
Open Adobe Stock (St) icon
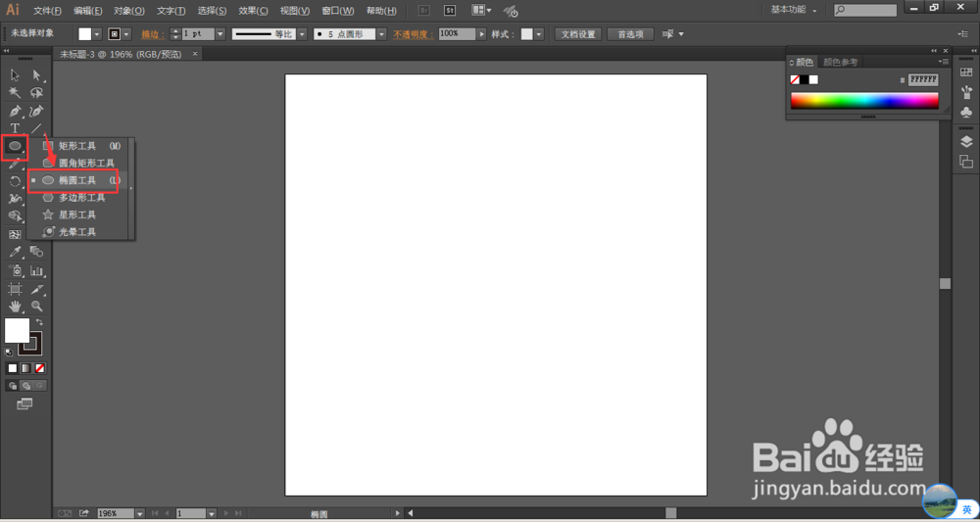click(x=449, y=11)
